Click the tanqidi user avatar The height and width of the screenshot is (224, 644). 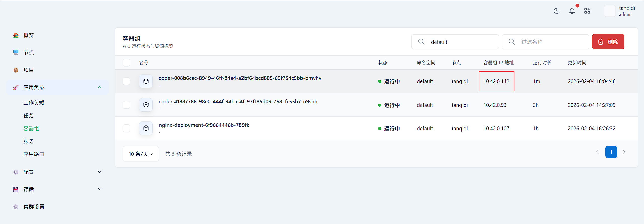pyautogui.click(x=610, y=11)
